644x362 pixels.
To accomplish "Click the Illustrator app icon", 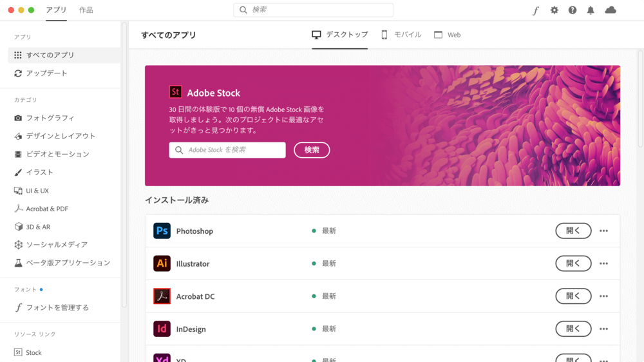I will tap(162, 263).
